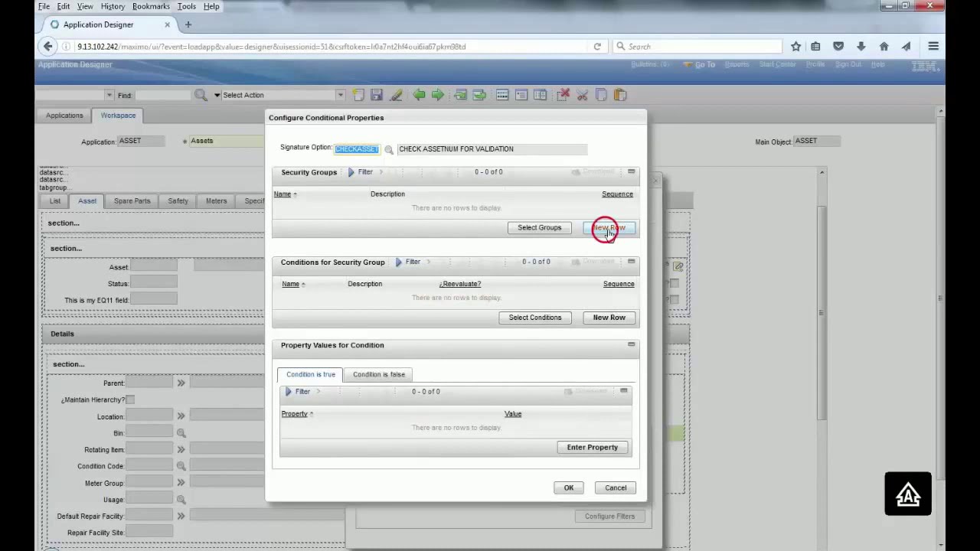Expand the Security Groups Filter
980x551 pixels.
tap(360, 172)
